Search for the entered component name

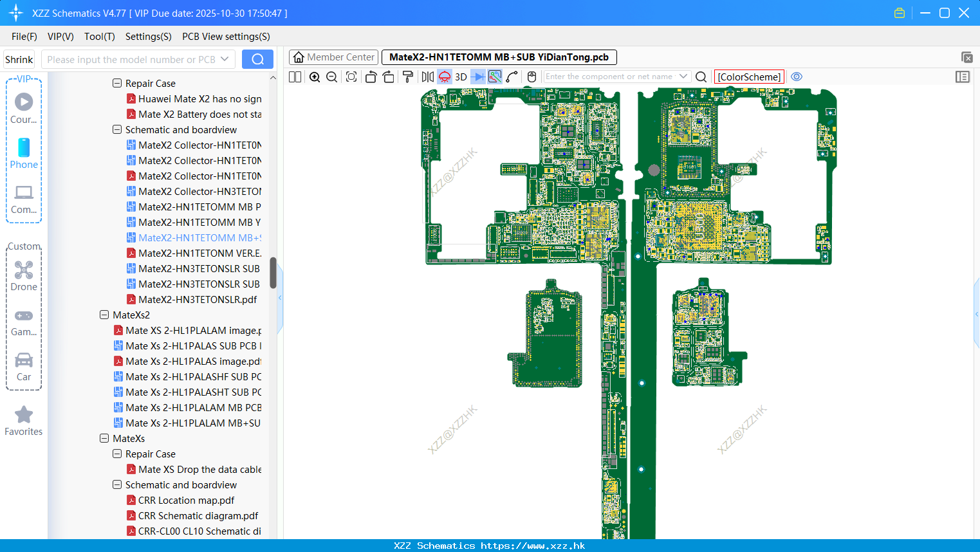coord(701,77)
